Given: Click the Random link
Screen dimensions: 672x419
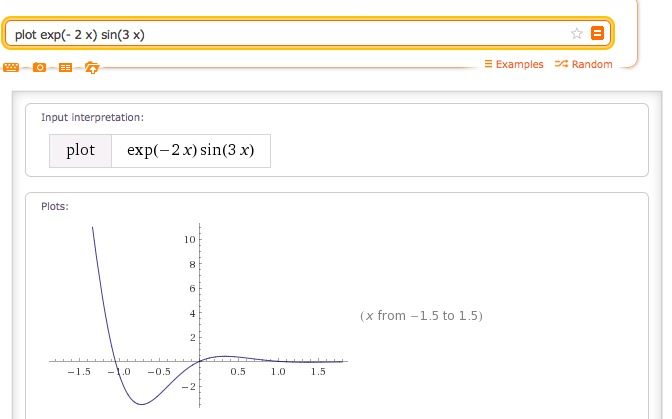Looking at the screenshot, I should click(592, 64).
